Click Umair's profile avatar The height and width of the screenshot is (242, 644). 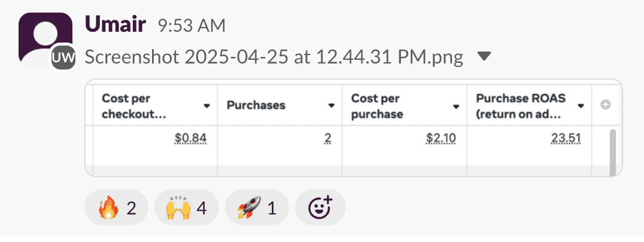(x=42, y=38)
